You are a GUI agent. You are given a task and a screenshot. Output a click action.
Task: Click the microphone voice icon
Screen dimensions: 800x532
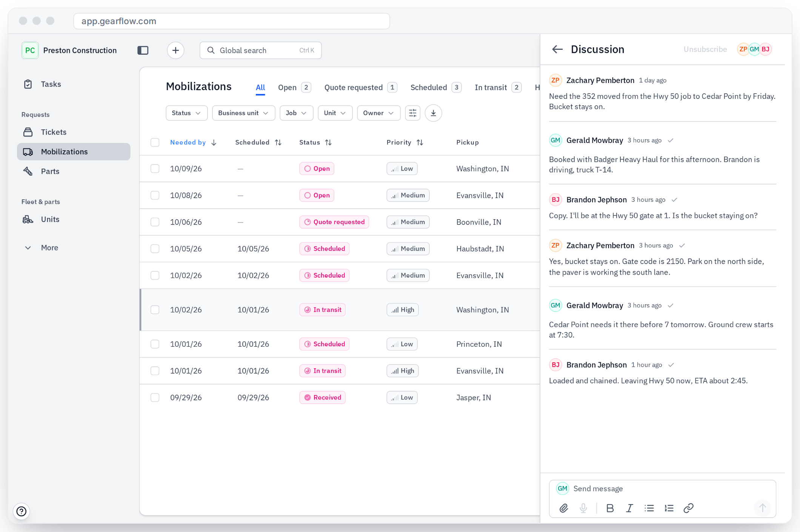(x=583, y=508)
